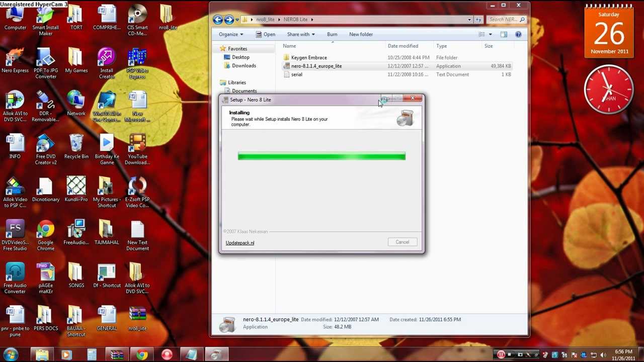The width and height of the screenshot is (644, 362).
Task: Click the volume icon in tray
Action: pyautogui.click(x=603, y=355)
